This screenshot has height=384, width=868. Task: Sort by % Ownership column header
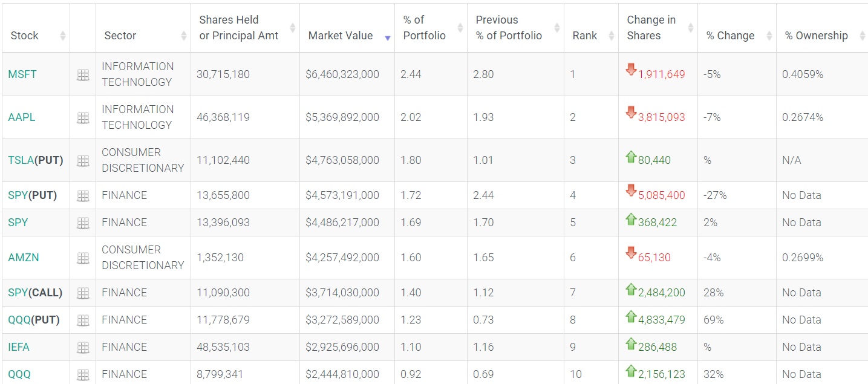(817, 36)
